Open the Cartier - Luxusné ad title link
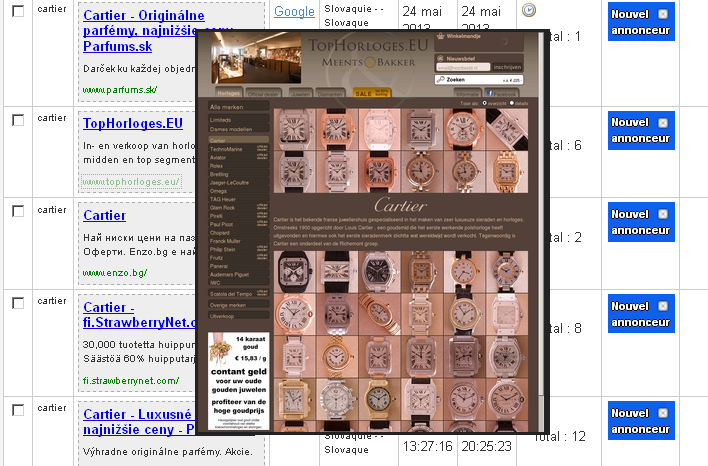The height and width of the screenshot is (466, 708). [139, 422]
